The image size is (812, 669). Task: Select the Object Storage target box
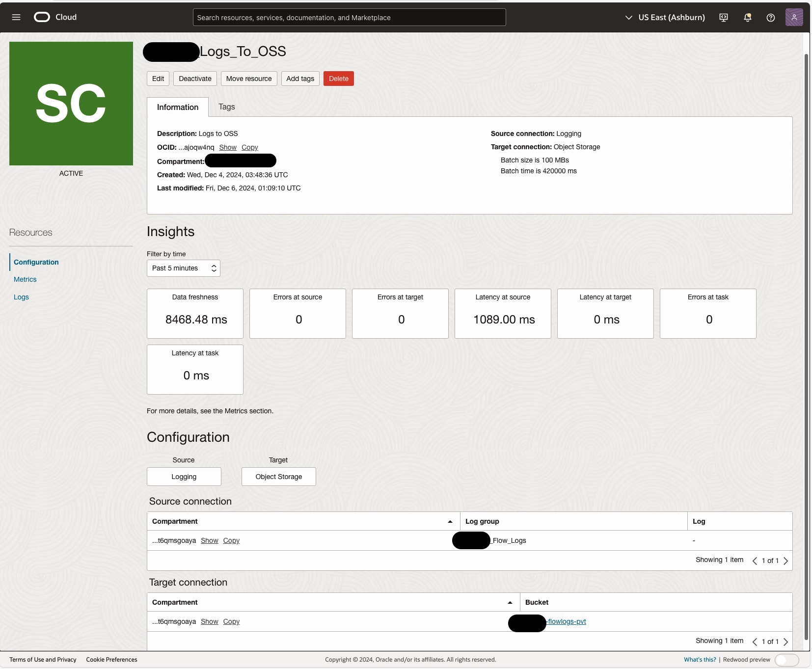[279, 477]
